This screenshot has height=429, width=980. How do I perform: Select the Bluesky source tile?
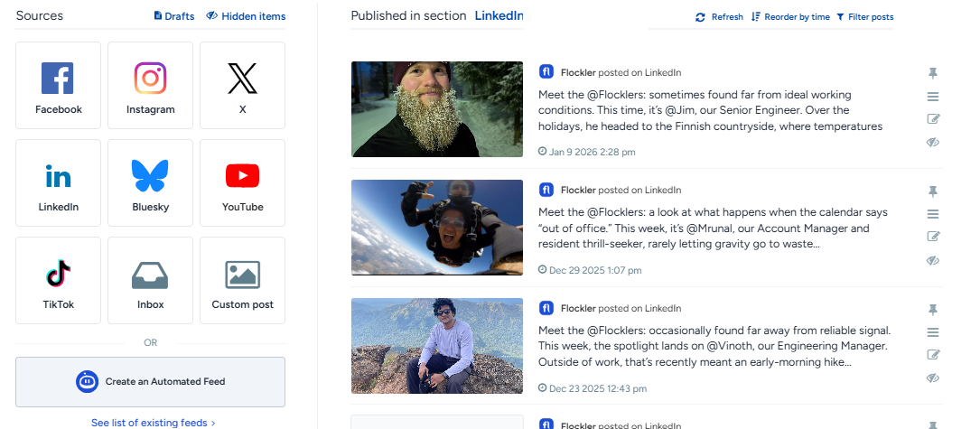(150, 182)
